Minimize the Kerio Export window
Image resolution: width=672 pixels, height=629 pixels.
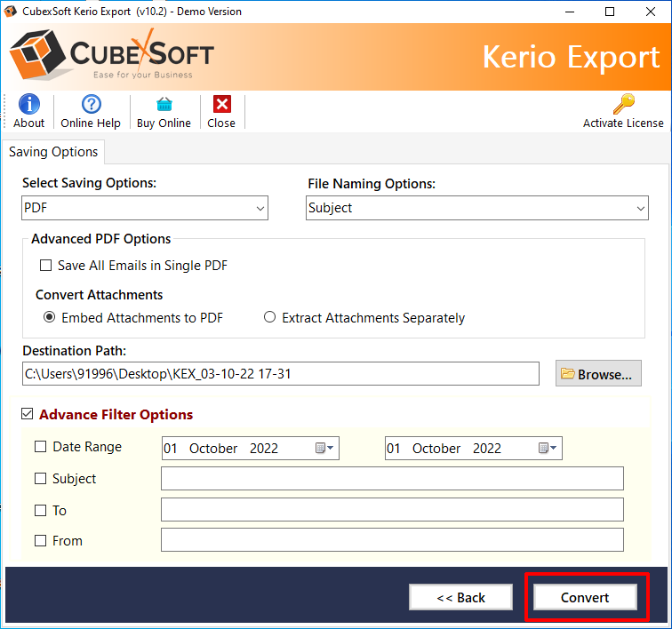click(570, 12)
